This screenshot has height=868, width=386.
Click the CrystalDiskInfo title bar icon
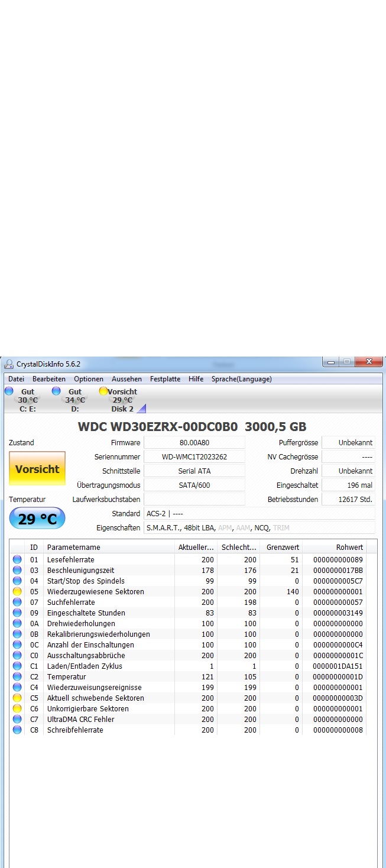(x=9, y=364)
